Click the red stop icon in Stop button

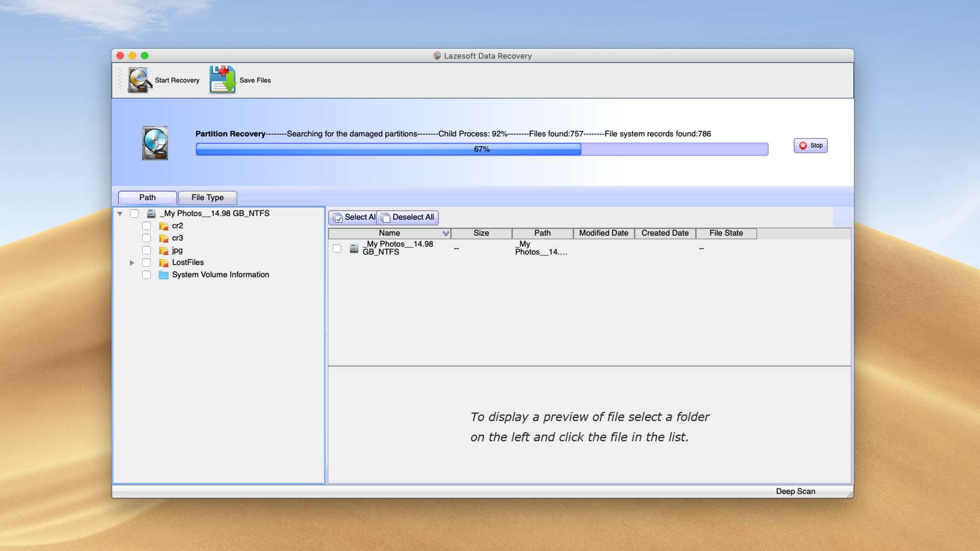pyautogui.click(x=803, y=145)
